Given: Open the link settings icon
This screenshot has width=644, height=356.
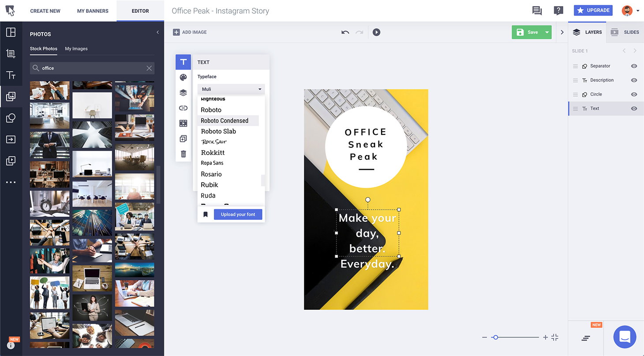Looking at the screenshot, I should click(x=183, y=108).
